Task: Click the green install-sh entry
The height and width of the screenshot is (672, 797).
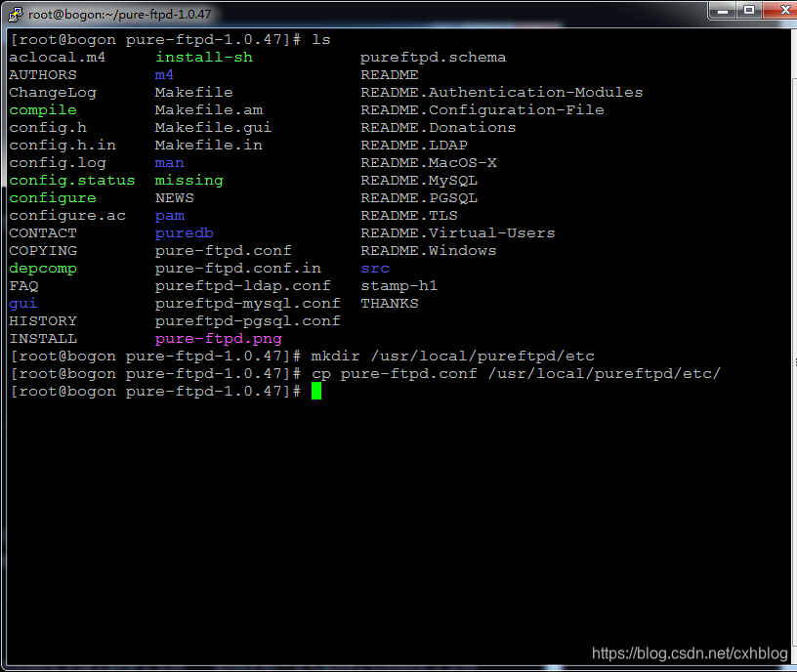Action: (204, 57)
